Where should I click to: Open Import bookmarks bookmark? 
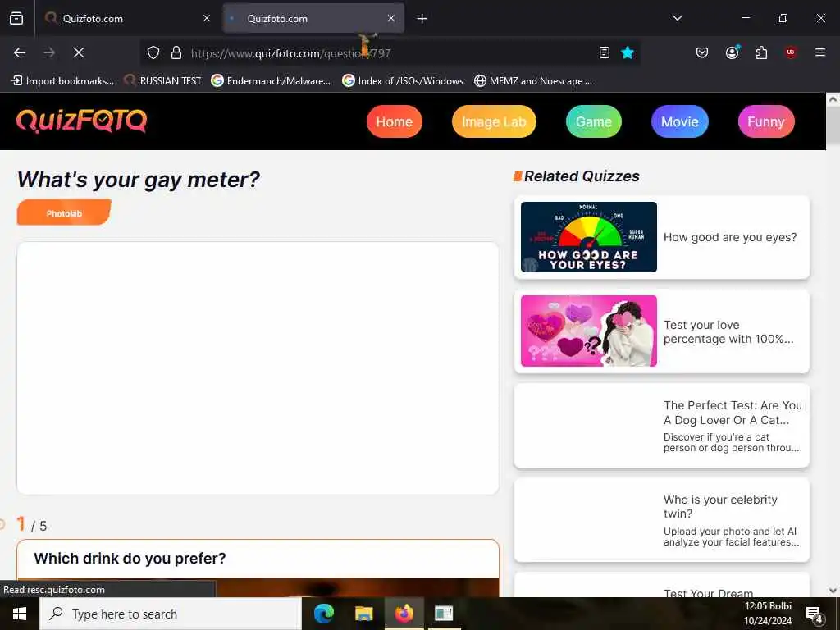click(62, 81)
